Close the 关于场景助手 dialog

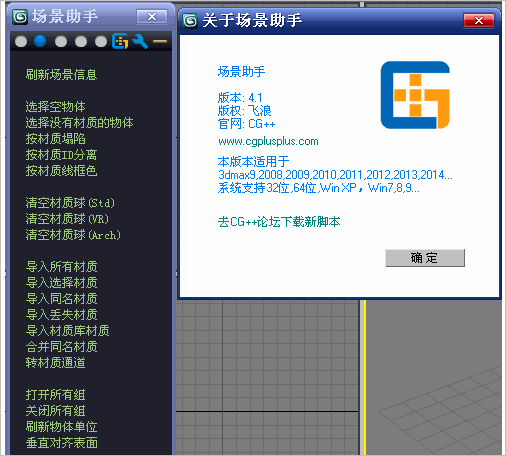point(479,21)
